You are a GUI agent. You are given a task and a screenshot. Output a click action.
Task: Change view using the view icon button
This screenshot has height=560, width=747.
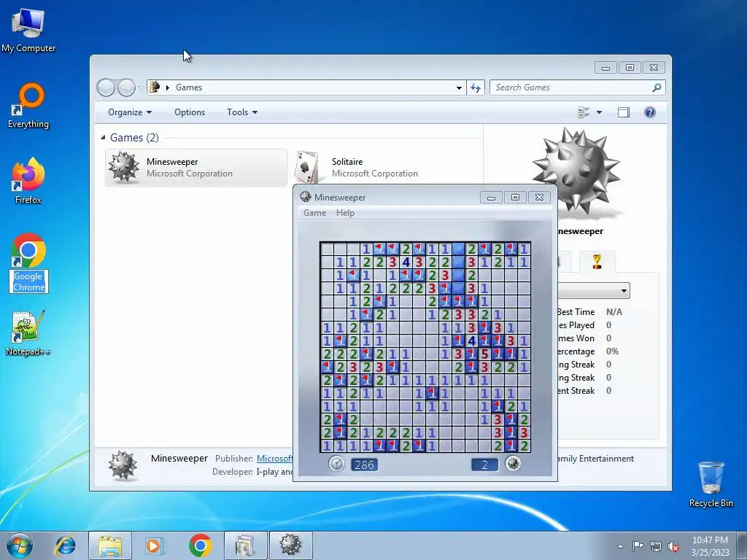(584, 112)
